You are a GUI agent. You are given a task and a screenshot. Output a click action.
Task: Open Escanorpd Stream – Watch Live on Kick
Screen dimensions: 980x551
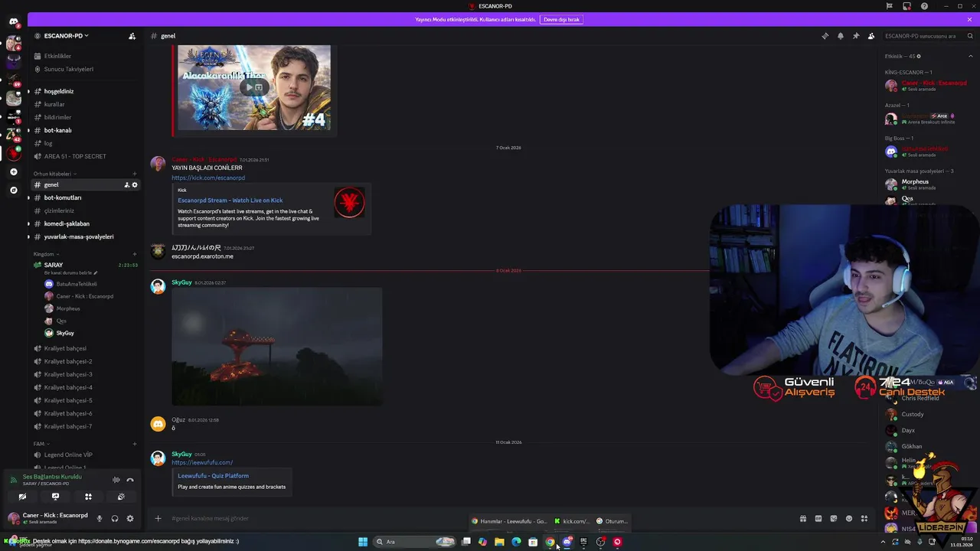[230, 201]
